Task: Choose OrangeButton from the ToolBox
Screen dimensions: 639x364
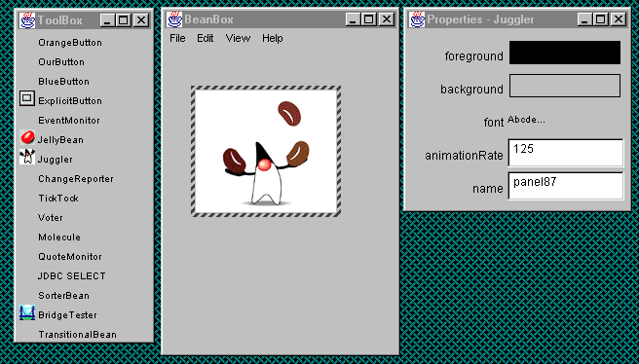Action: point(70,43)
